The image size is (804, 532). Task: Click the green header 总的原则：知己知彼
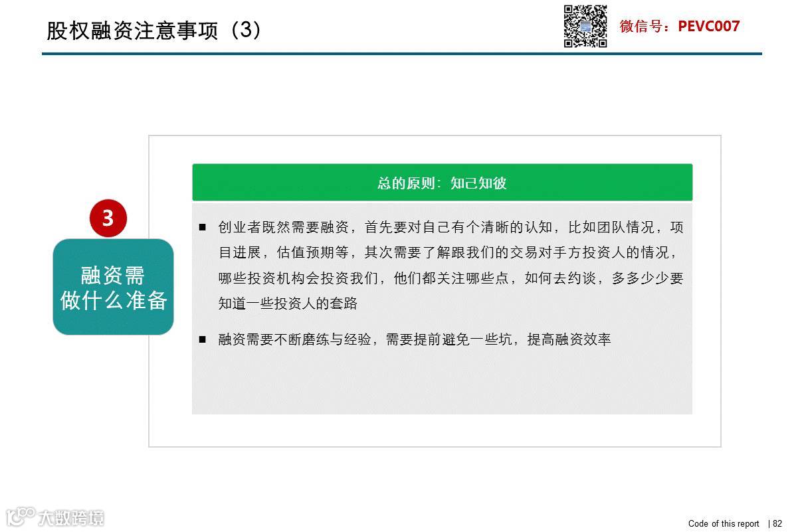tap(442, 183)
